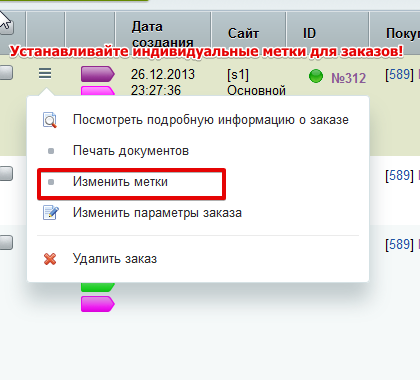Choose Изменить параметры заказа
Viewport: 420px width, 380px height.
point(157,213)
